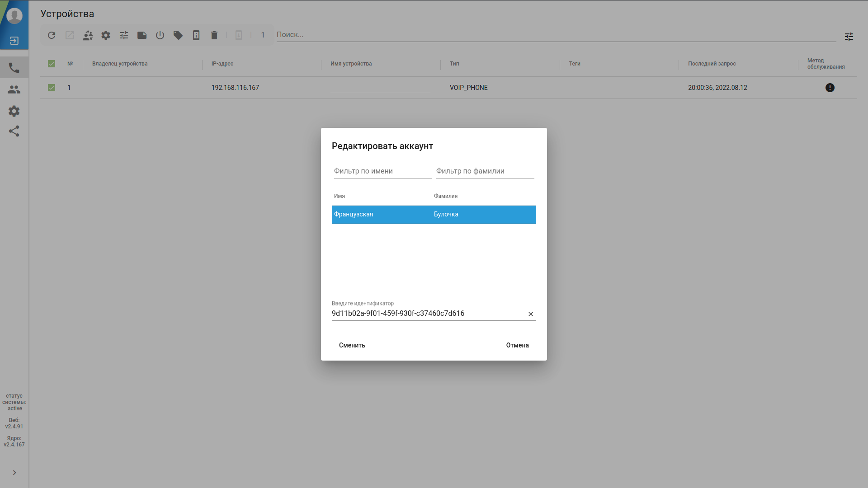Screen dimensions: 868x488
Task: Toggle select-all checkbox in table header
Action: pyautogui.click(x=52, y=64)
